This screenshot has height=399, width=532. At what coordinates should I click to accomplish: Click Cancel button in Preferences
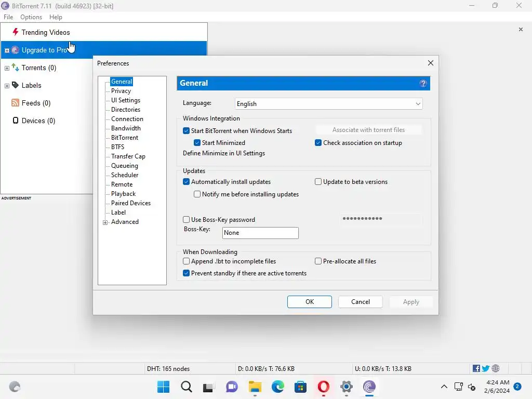pos(361,302)
